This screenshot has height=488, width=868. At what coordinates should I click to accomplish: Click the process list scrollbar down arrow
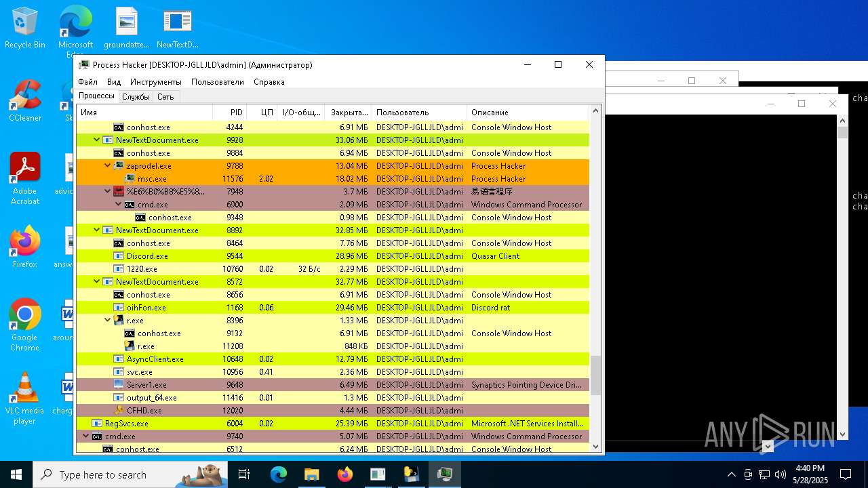pyautogui.click(x=596, y=447)
